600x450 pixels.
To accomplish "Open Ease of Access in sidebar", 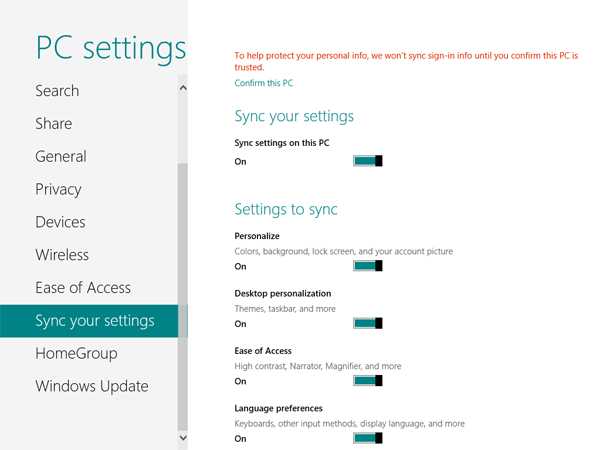I will tap(89, 288).
